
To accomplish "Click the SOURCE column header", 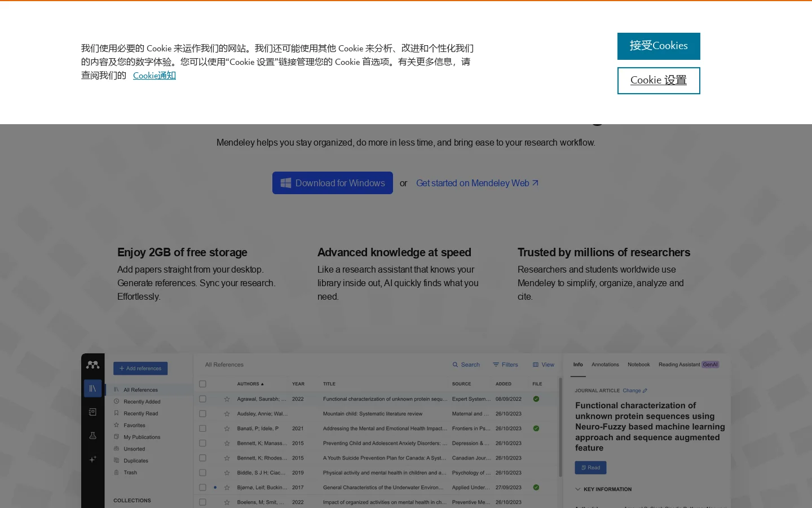I will (461, 384).
